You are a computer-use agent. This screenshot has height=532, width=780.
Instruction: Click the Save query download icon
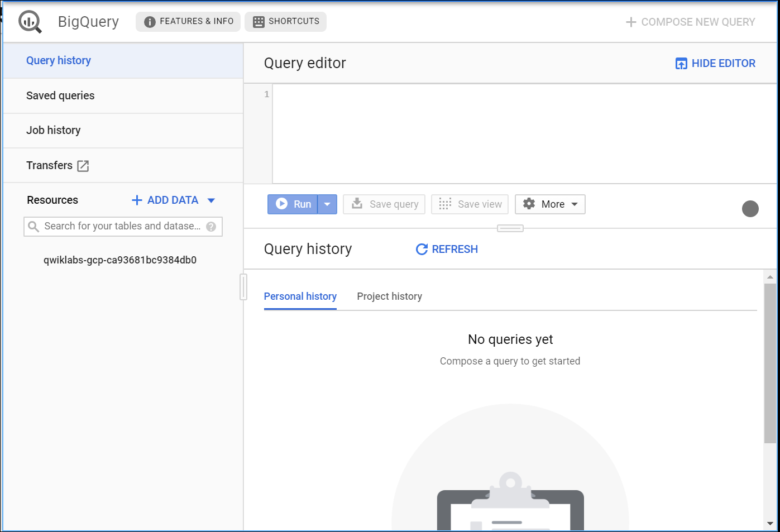[x=357, y=204]
